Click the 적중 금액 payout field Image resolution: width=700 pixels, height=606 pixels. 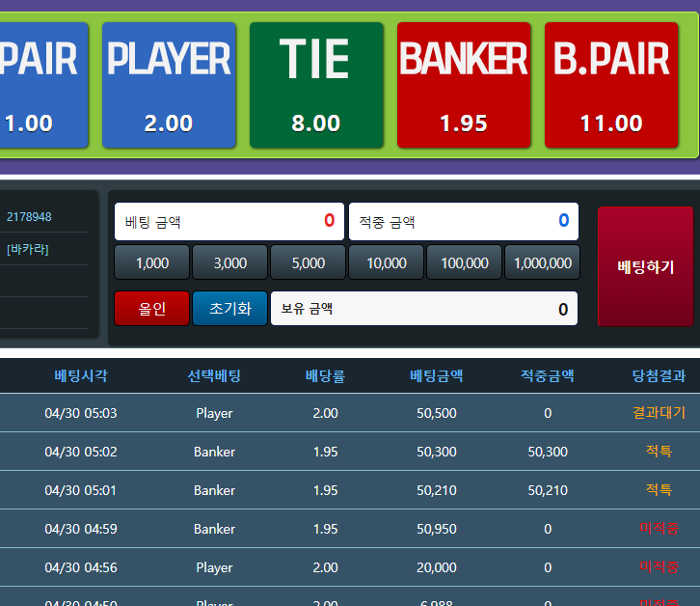tap(463, 221)
